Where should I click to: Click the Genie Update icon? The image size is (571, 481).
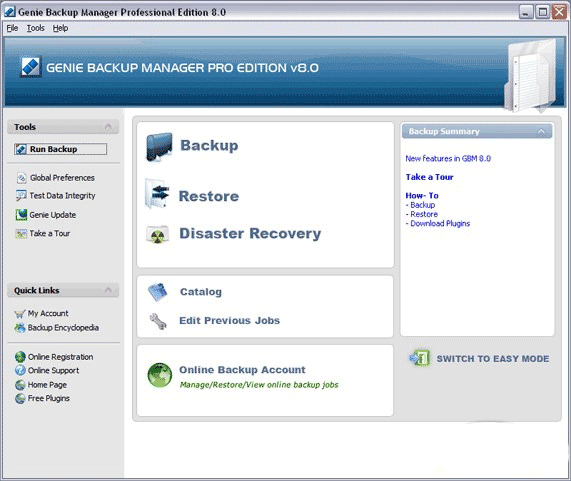pos(21,215)
